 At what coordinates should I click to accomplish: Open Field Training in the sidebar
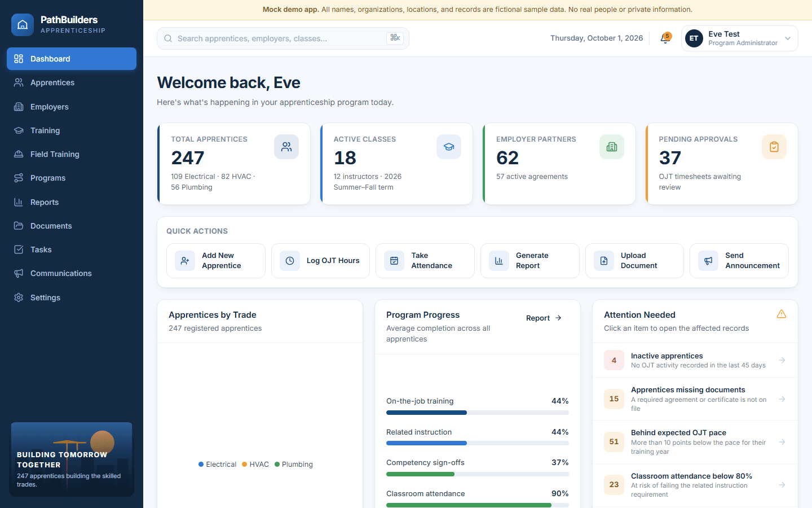point(72,154)
